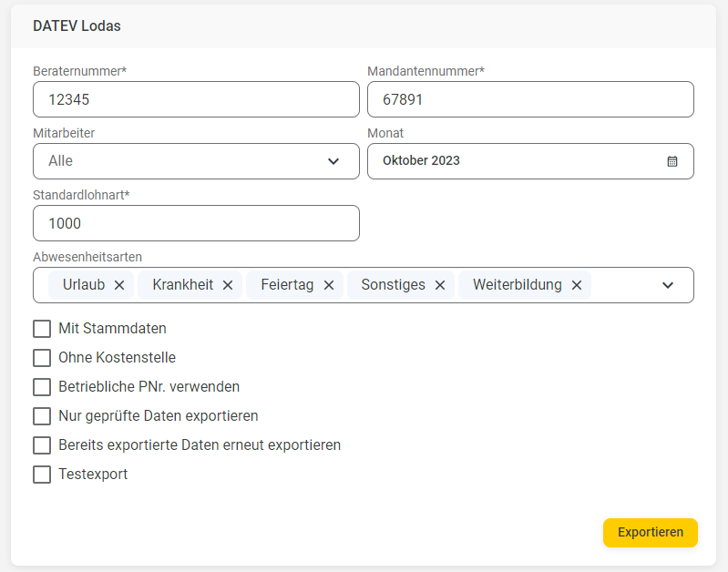Remove the Krankheit chip via its X
Viewport: 728px width, 572px height.
[x=228, y=285]
